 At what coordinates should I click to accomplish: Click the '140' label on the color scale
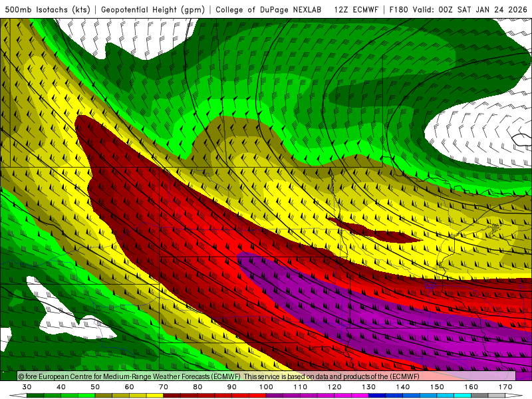click(x=403, y=387)
